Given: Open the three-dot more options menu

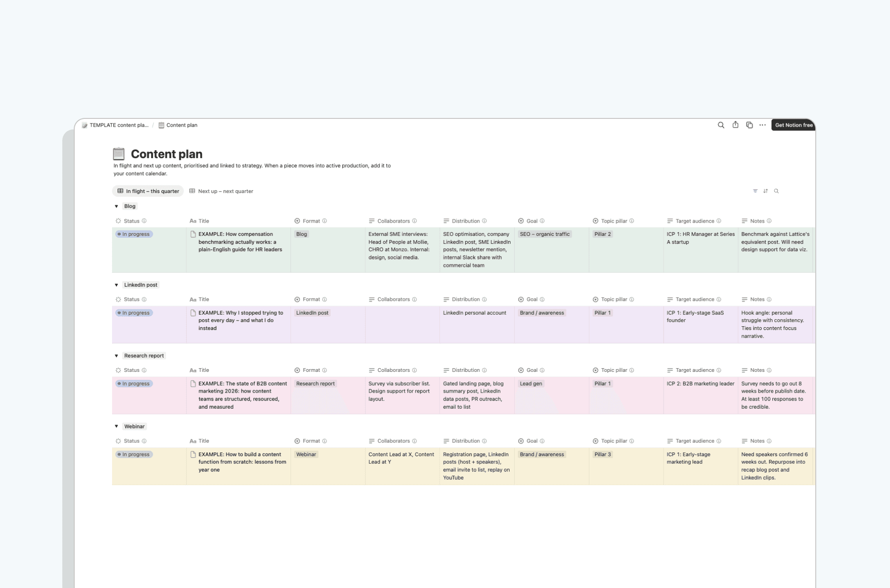Looking at the screenshot, I should tap(763, 125).
